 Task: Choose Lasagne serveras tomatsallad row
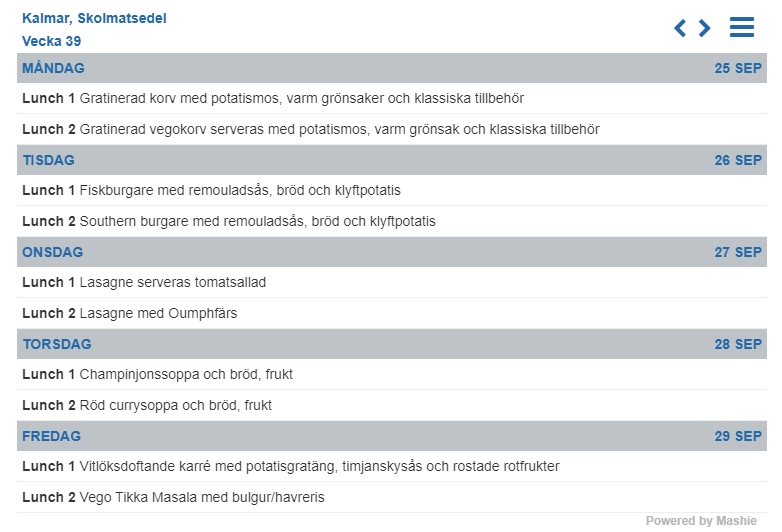(144, 283)
